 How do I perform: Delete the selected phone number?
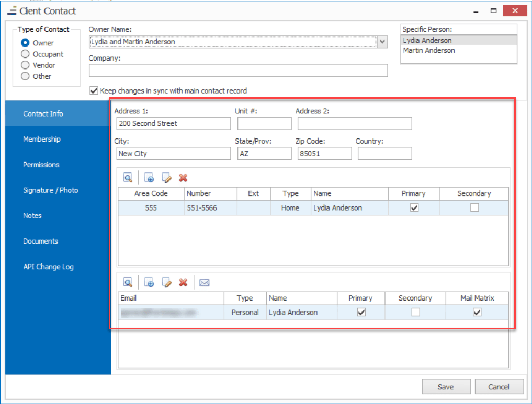[x=183, y=178]
